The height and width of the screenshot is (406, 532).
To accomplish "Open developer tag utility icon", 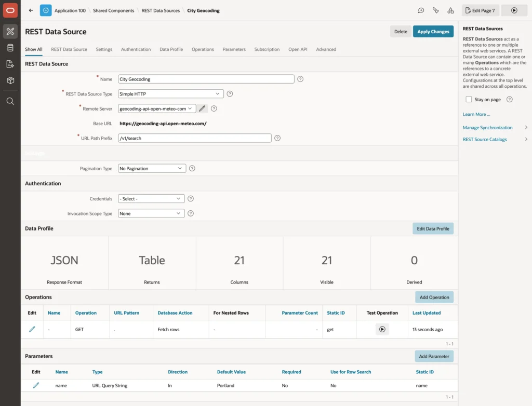I will coord(436,10).
